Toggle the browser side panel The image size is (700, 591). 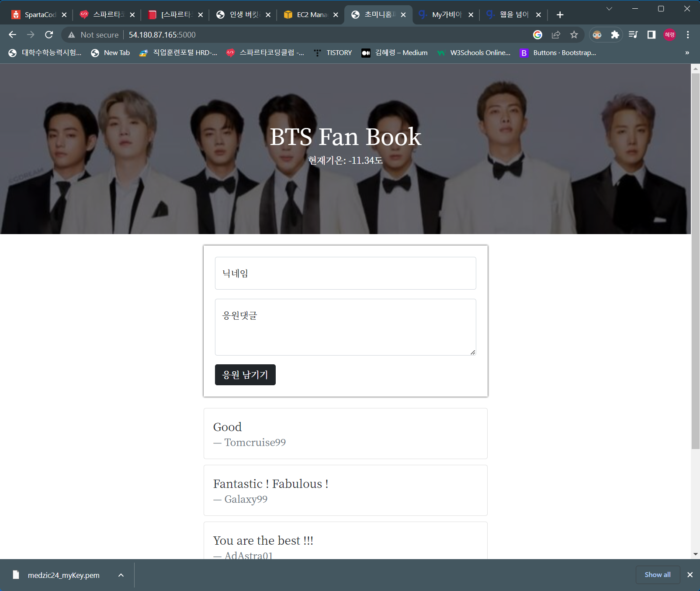(651, 35)
